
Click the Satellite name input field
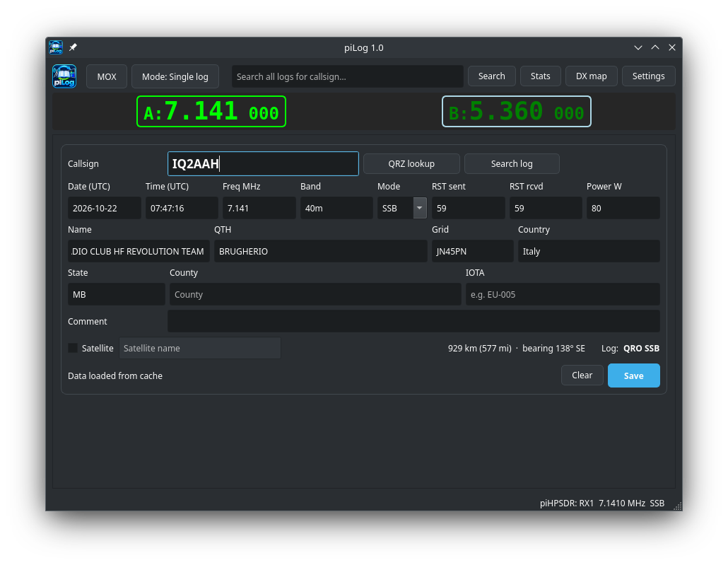(x=199, y=348)
